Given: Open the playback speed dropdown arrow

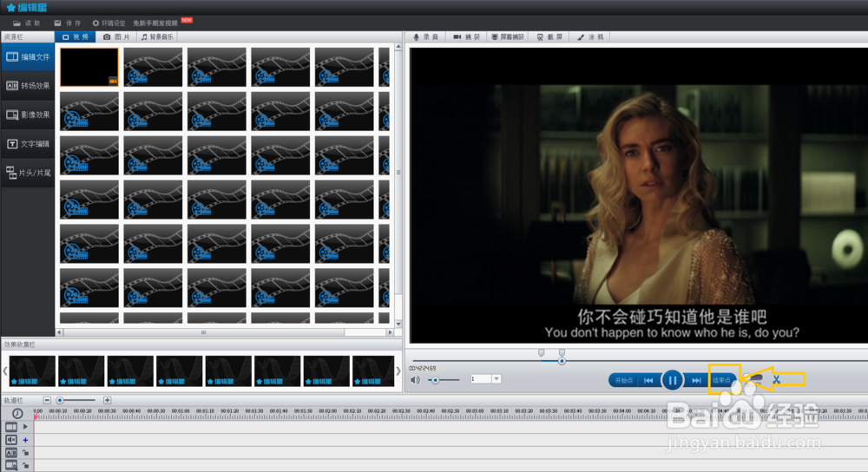Looking at the screenshot, I should pyautogui.click(x=496, y=379).
